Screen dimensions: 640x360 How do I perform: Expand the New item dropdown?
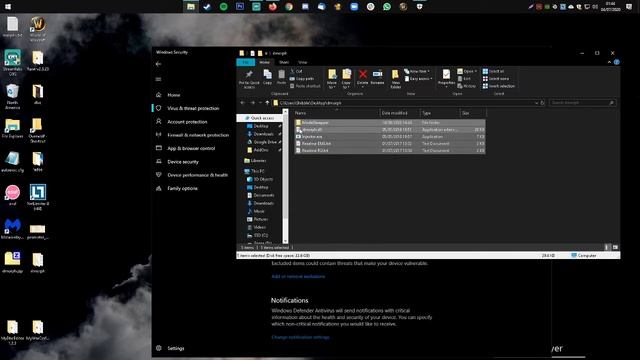[417, 71]
